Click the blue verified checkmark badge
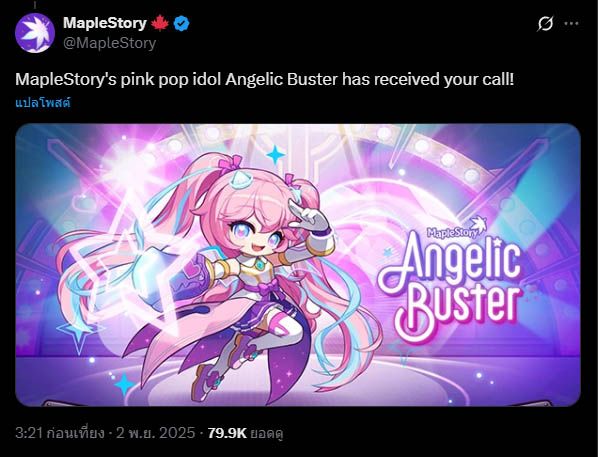Image resolution: width=598 pixels, height=457 pixels. click(182, 24)
